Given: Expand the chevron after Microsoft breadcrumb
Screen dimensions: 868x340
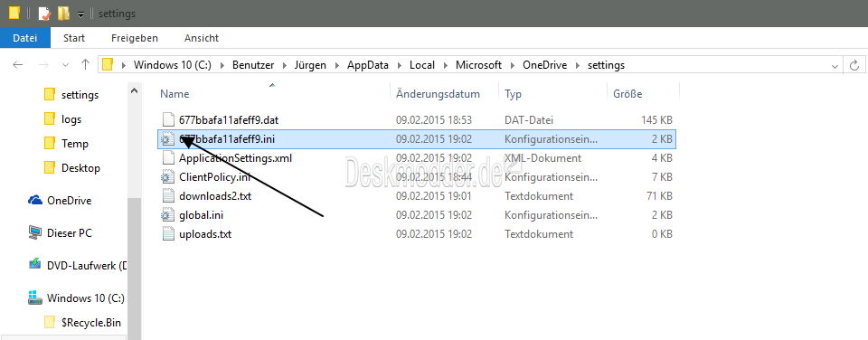Looking at the screenshot, I should click(512, 65).
